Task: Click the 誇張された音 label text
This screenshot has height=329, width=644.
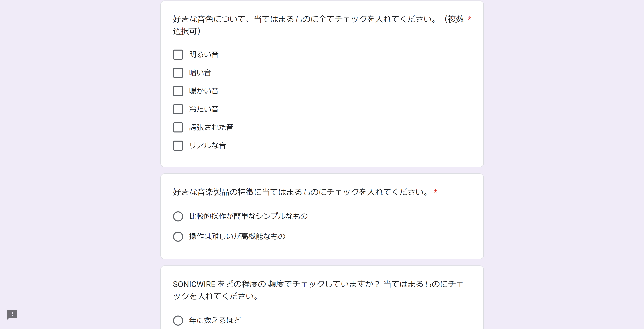Action: pos(211,127)
